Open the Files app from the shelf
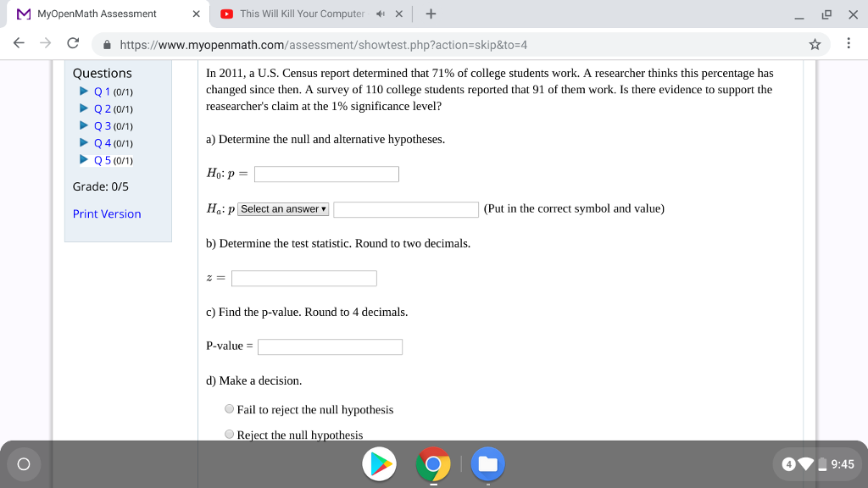 click(x=487, y=464)
